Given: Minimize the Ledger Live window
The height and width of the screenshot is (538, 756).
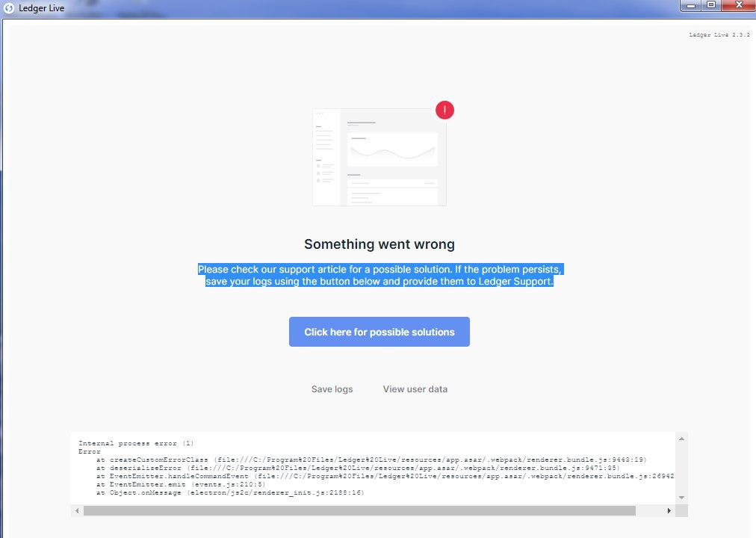Looking at the screenshot, I should [x=690, y=5].
